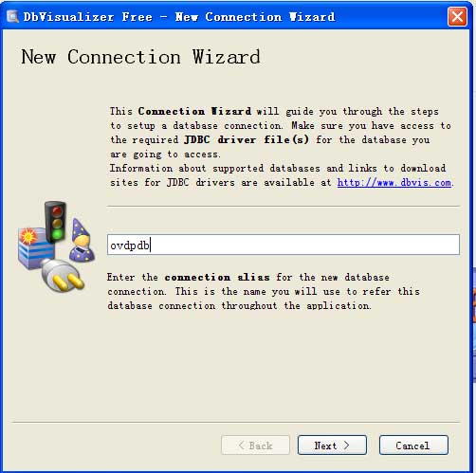
Task: Click the traffic light graphic
Action: point(56,222)
